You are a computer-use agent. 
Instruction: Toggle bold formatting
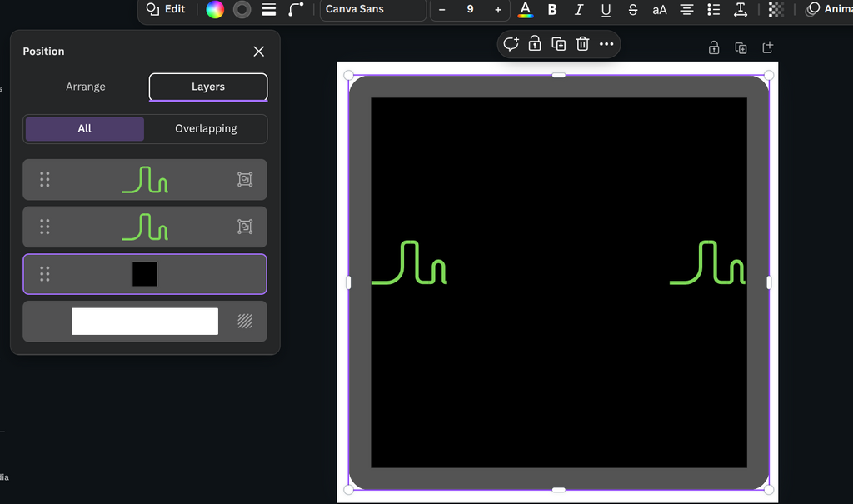click(552, 10)
